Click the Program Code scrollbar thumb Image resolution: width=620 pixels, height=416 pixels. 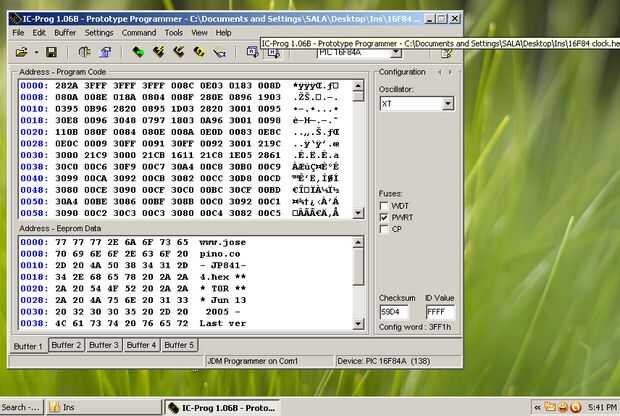tap(358, 96)
